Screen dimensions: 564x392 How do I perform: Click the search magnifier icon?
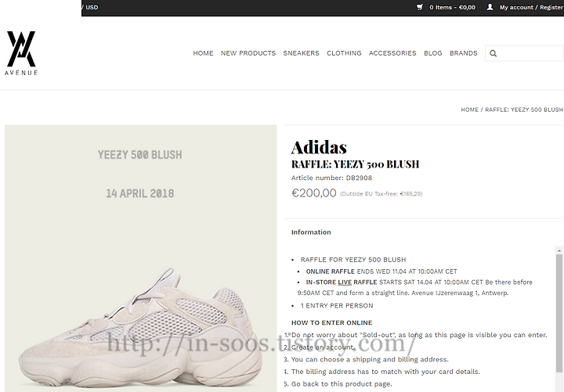pyautogui.click(x=493, y=53)
